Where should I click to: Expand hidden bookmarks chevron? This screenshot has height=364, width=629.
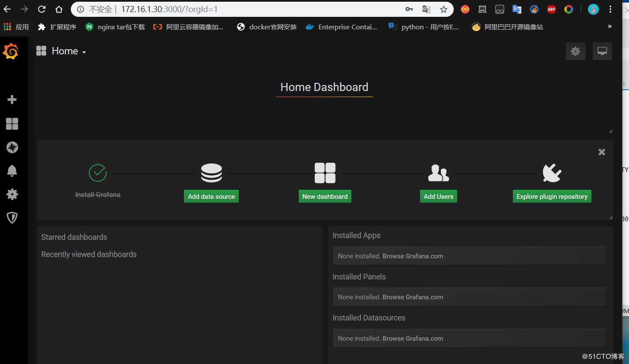(610, 26)
